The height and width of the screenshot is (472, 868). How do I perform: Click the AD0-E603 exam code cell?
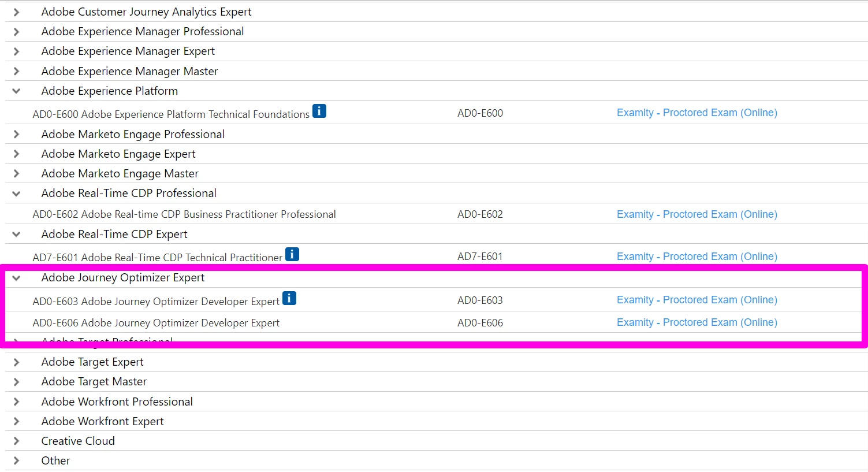(x=480, y=300)
